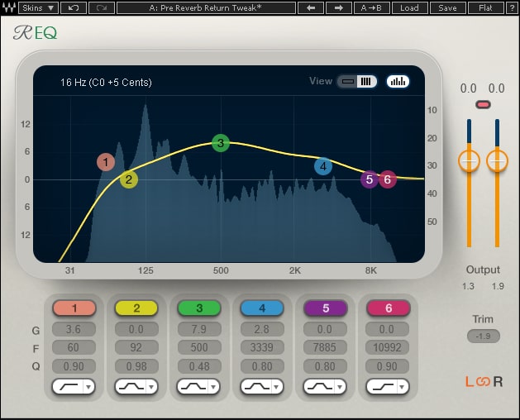Select band 3 green node on EQ graph
This screenshot has width=520, height=420.
coord(219,143)
